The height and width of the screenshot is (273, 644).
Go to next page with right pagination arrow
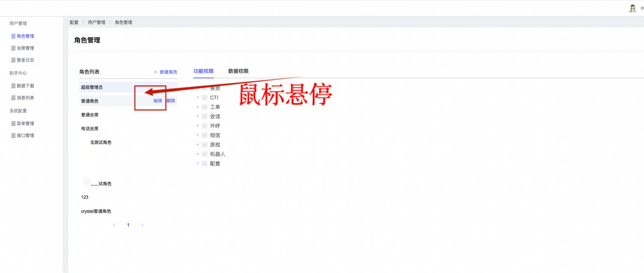pyautogui.click(x=142, y=225)
